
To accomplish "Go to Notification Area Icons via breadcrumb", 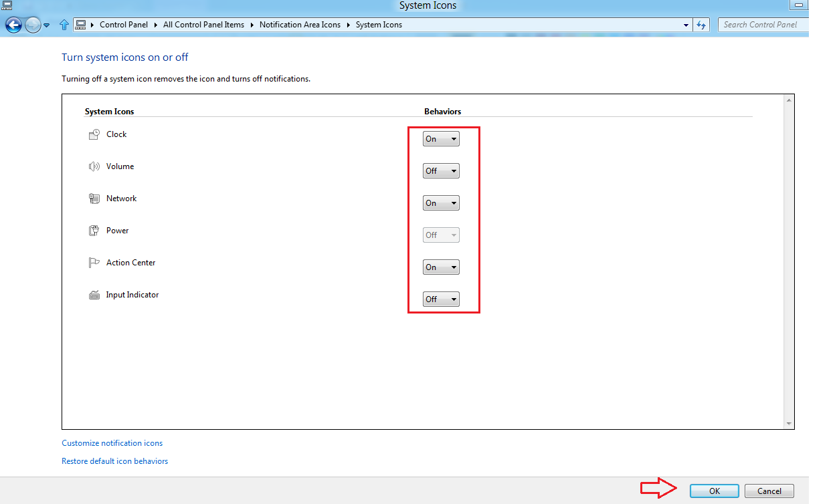I will point(300,25).
